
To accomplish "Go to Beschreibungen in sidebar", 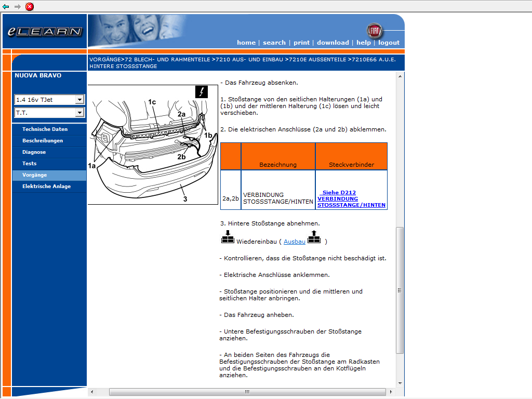I will click(43, 141).
